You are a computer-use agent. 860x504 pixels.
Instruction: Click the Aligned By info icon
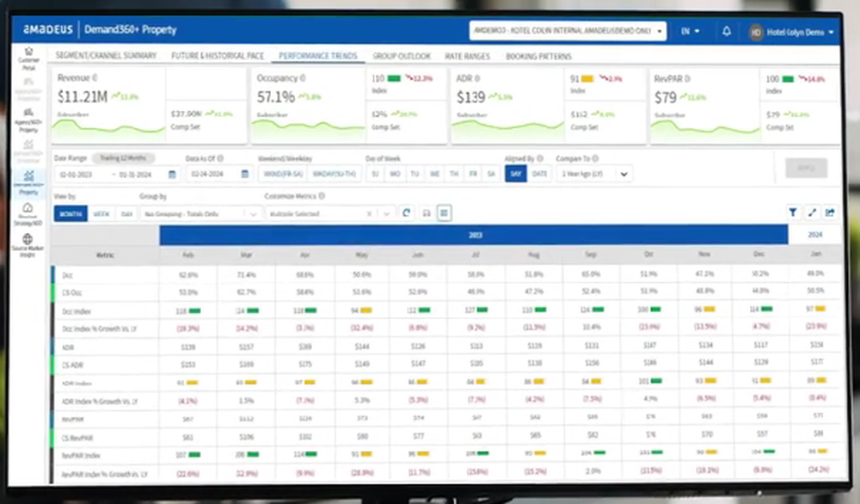(540, 158)
